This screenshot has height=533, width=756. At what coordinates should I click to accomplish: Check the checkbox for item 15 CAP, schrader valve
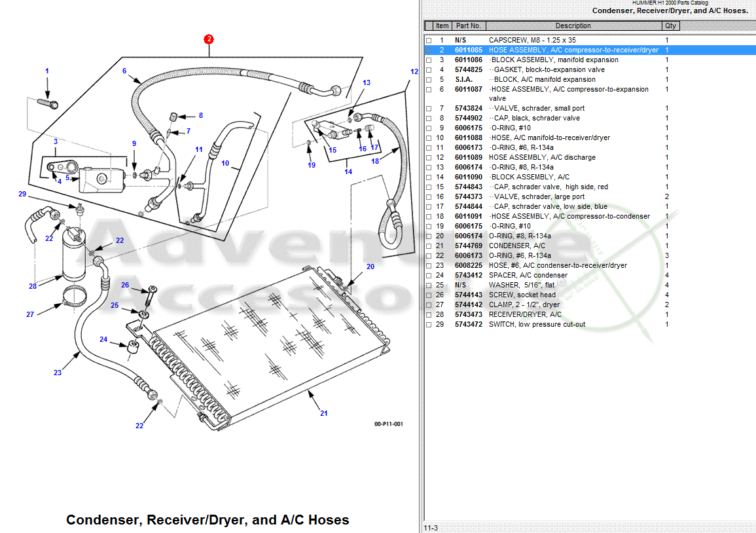point(429,187)
